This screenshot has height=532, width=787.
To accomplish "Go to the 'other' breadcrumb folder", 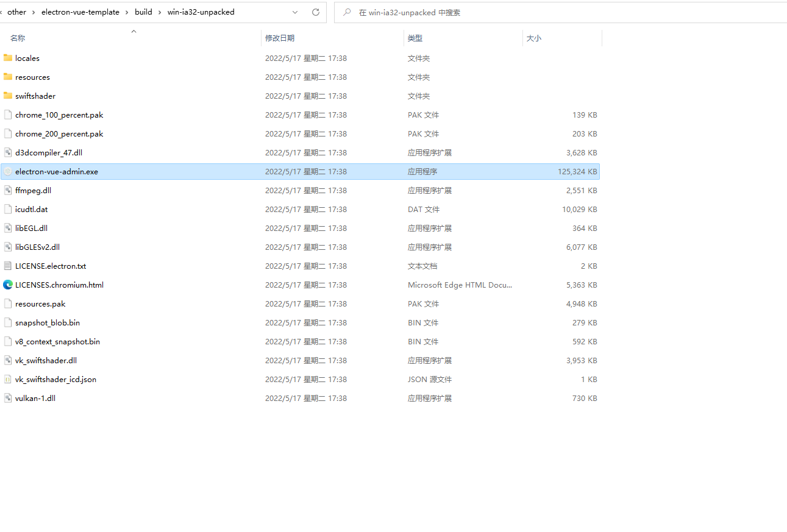I will [17, 12].
